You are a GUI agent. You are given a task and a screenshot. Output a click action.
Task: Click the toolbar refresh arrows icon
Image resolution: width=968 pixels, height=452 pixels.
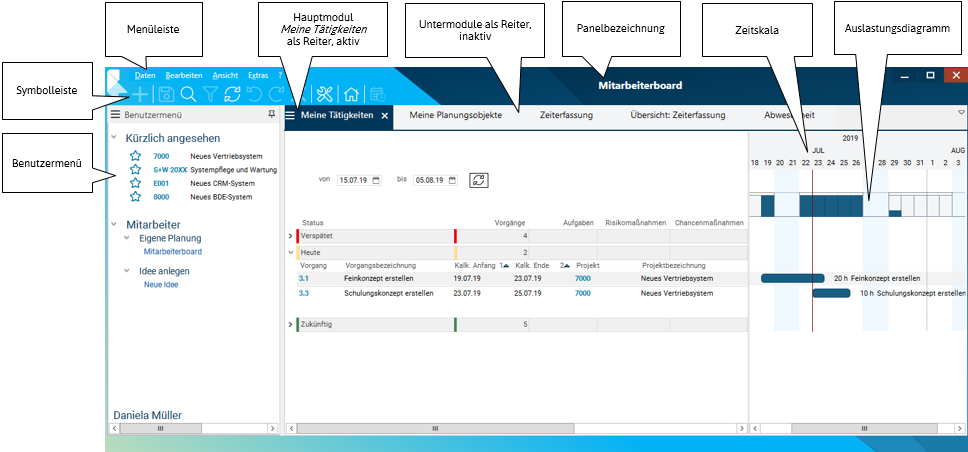point(232,94)
